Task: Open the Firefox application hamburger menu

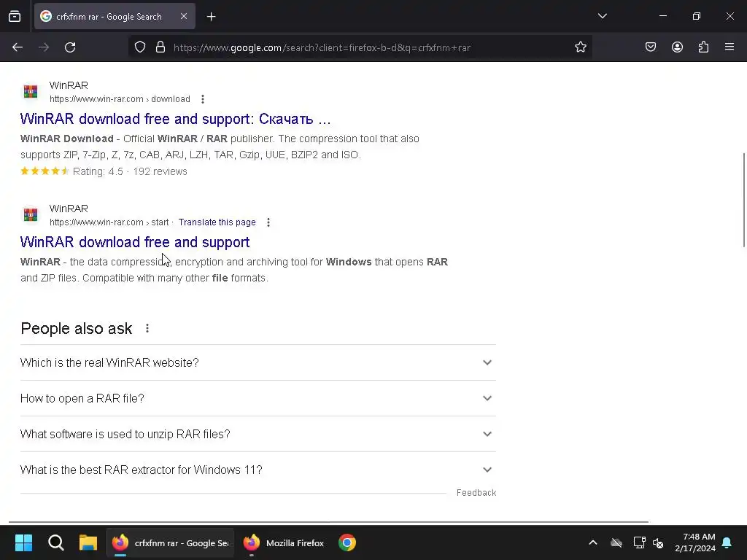Action: 729,47
